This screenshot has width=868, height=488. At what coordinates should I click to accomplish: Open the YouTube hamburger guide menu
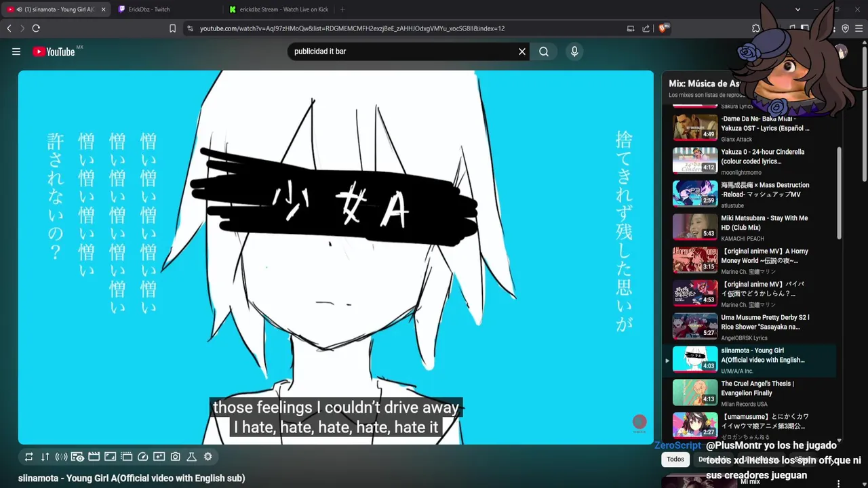click(x=16, y=52)
